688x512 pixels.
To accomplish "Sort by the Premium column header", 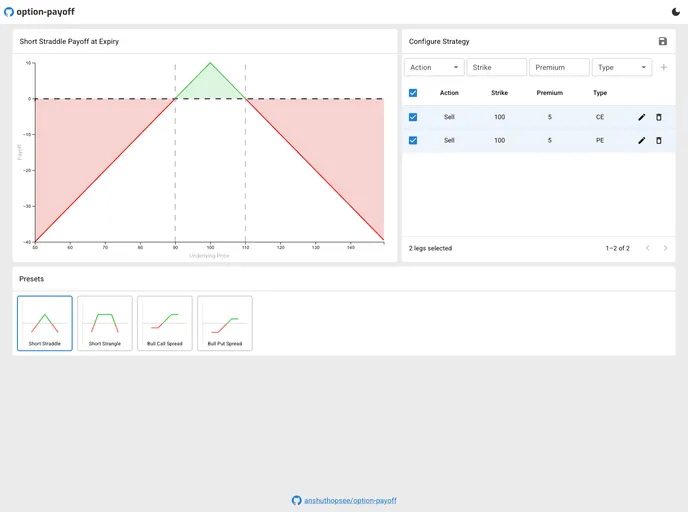I will (549, 93).
